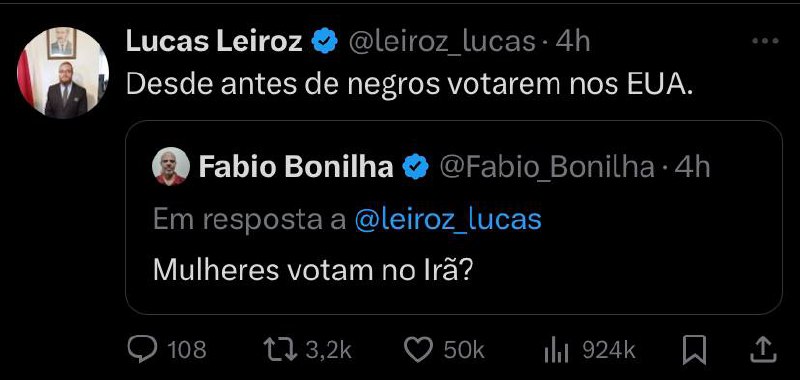View analytics via the 924k views icon
This screenshot has width=800, height=380.
click(556, 351)
